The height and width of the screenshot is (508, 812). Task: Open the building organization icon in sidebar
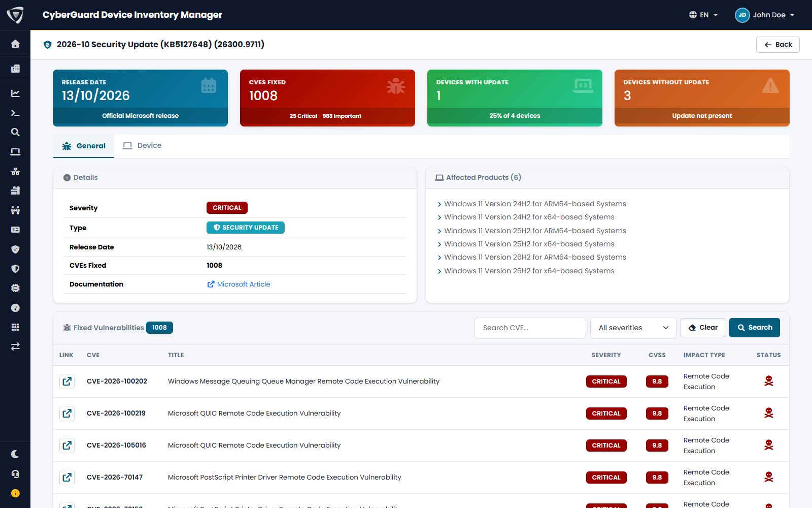click(x=15, y=69)
